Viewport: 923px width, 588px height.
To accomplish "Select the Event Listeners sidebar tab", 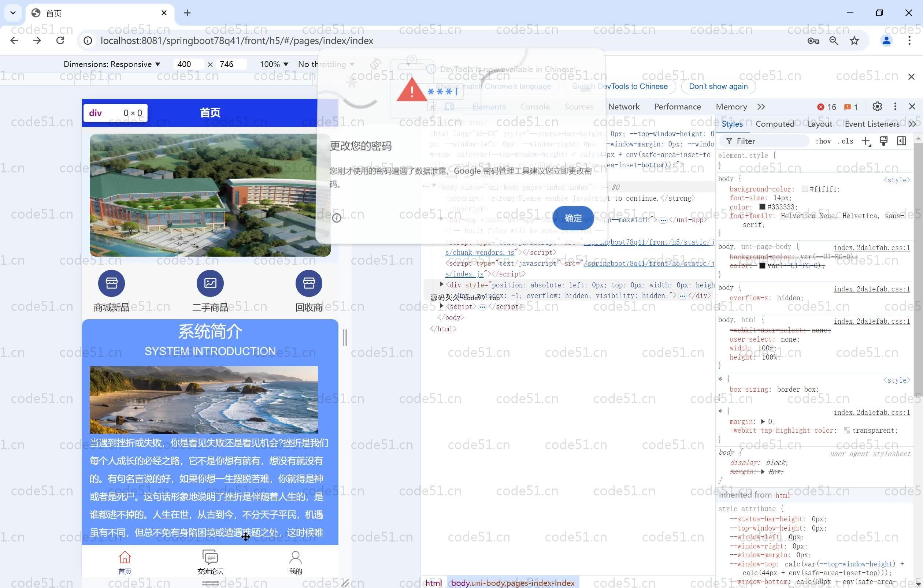I will [x=872, y=124].
